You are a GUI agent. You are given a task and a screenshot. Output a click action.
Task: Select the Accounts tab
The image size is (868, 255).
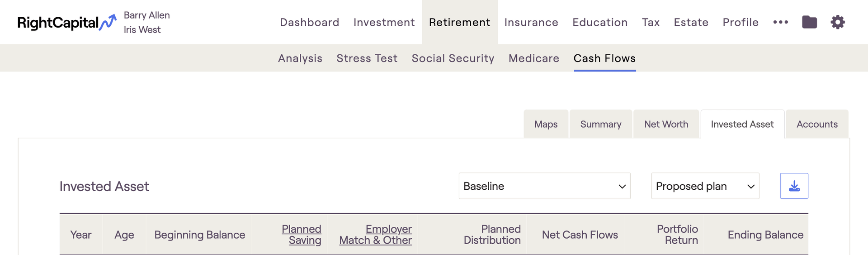pyautogui.click(x=816, y=124)
